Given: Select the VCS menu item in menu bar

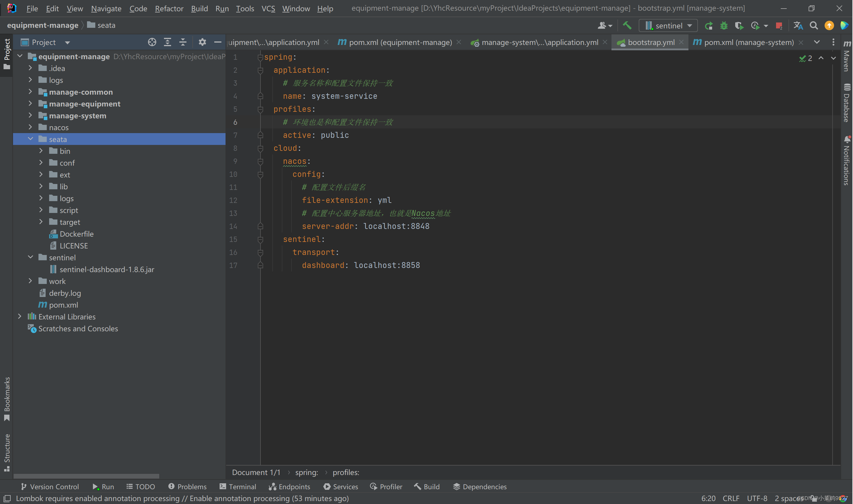Looking at the screenshot, I should (x=268, y=8).
